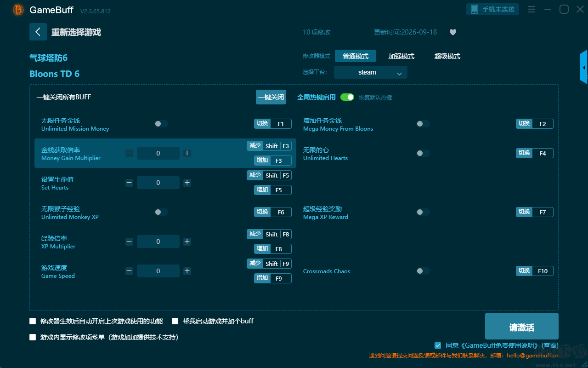This screenshot has height=368, width=588.
Task: Click 恢复默认热键 link
Action: click(375, 98)
